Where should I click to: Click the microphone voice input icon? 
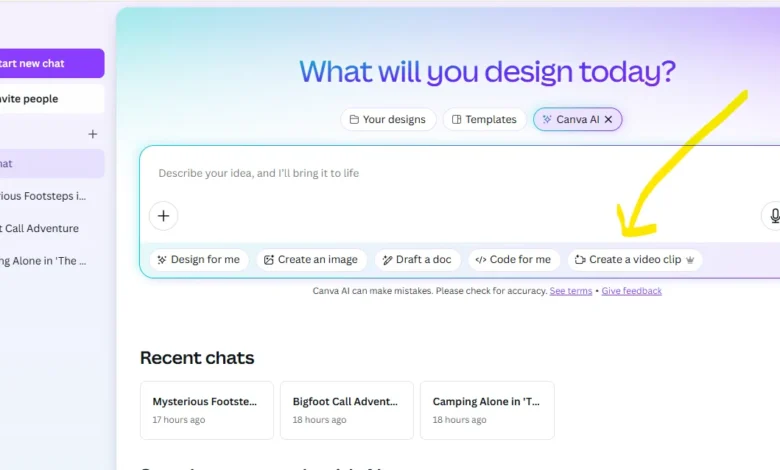pyautogui.click(x=773, y=216)
